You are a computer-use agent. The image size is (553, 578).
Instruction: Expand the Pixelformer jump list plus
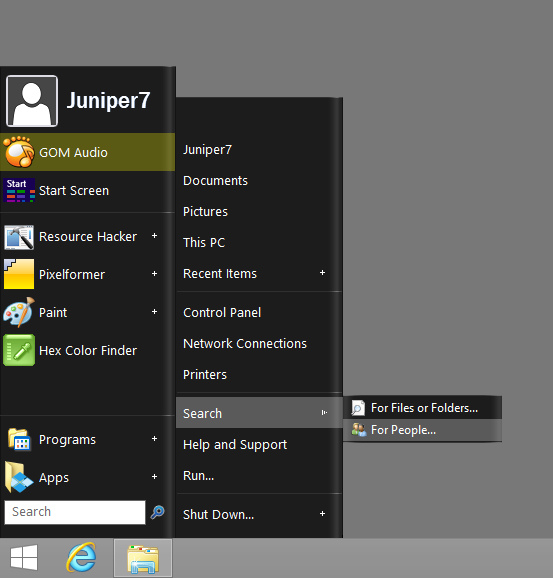(154, 274)
